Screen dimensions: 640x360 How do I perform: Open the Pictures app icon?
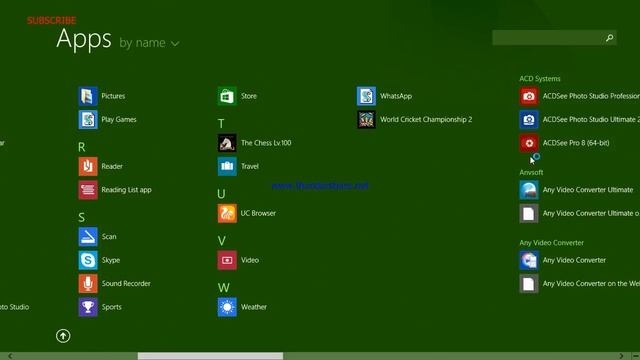coord(88,96)
